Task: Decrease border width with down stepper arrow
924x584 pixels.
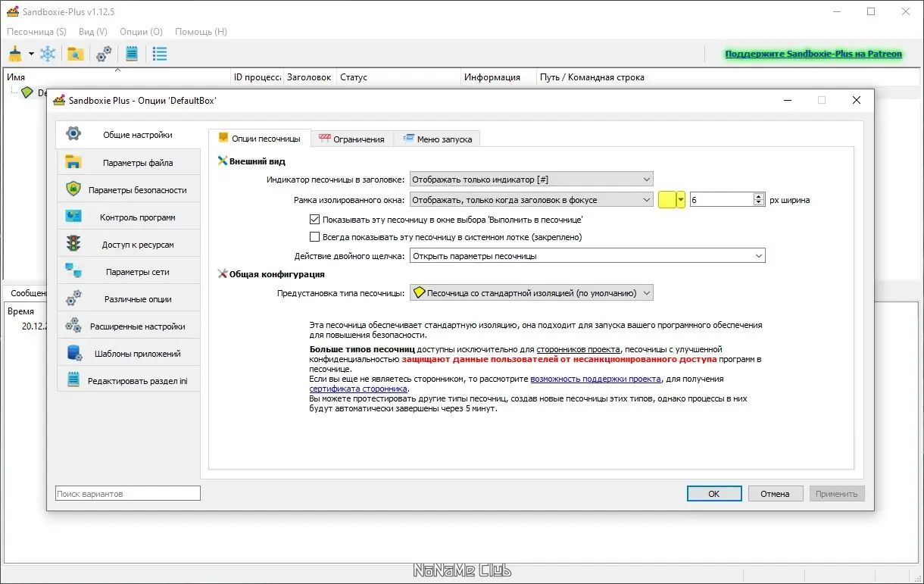Action: (x=759, y=203)
